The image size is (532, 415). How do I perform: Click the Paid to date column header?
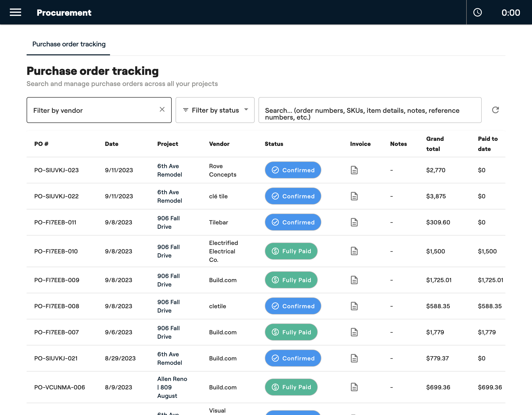(488, 144)
